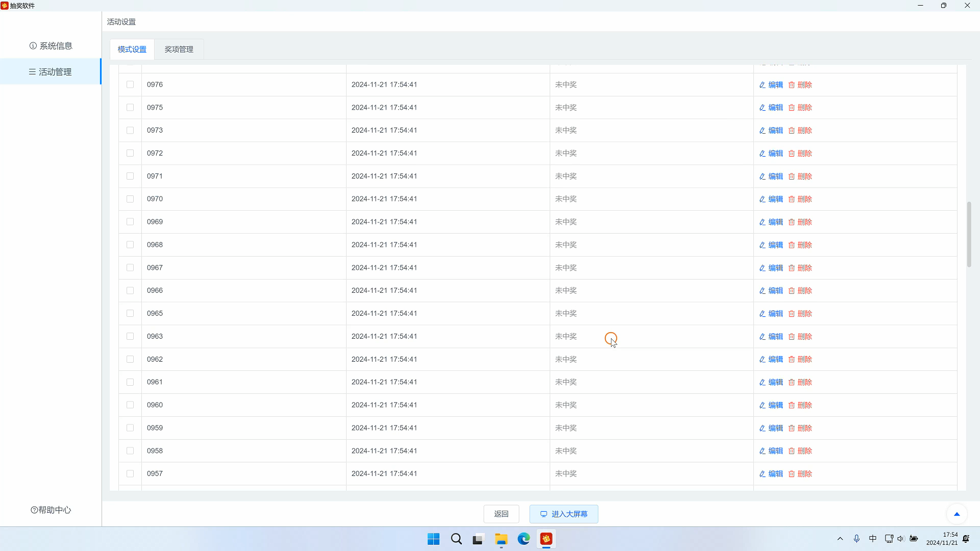Click the 进入大屏幕 button
This screenshot has height=551, width=980.
[564, 514]
